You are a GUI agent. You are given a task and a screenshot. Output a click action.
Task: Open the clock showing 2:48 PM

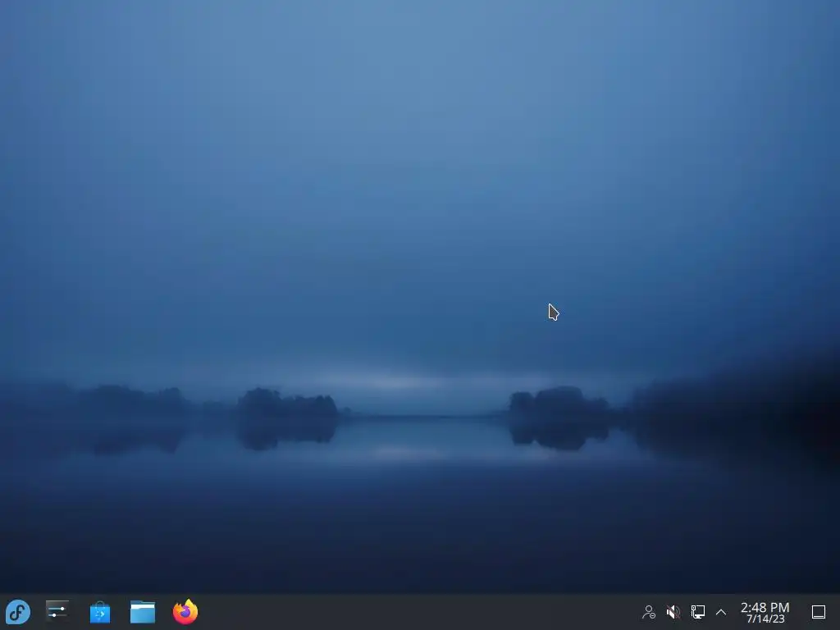tap(765, 612)
